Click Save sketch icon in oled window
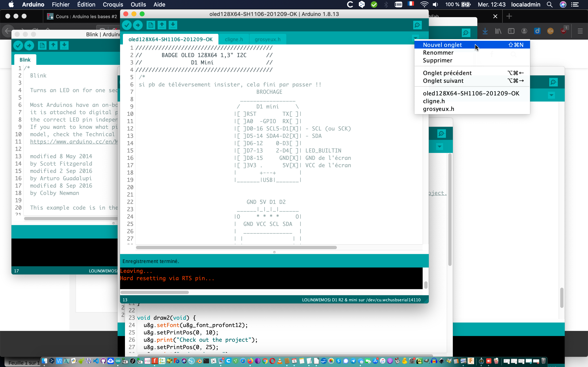 pyautogui.click(x=173, y=25)
